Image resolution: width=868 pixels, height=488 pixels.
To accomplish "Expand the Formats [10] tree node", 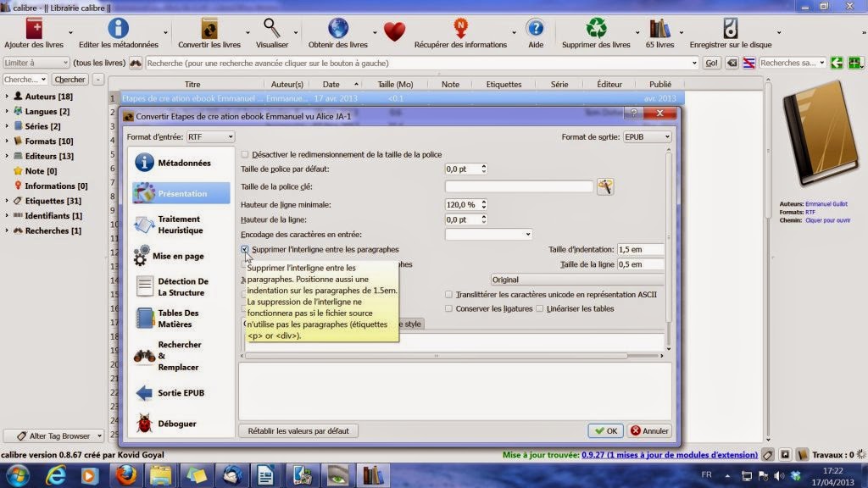I will (x=7, y=141).
